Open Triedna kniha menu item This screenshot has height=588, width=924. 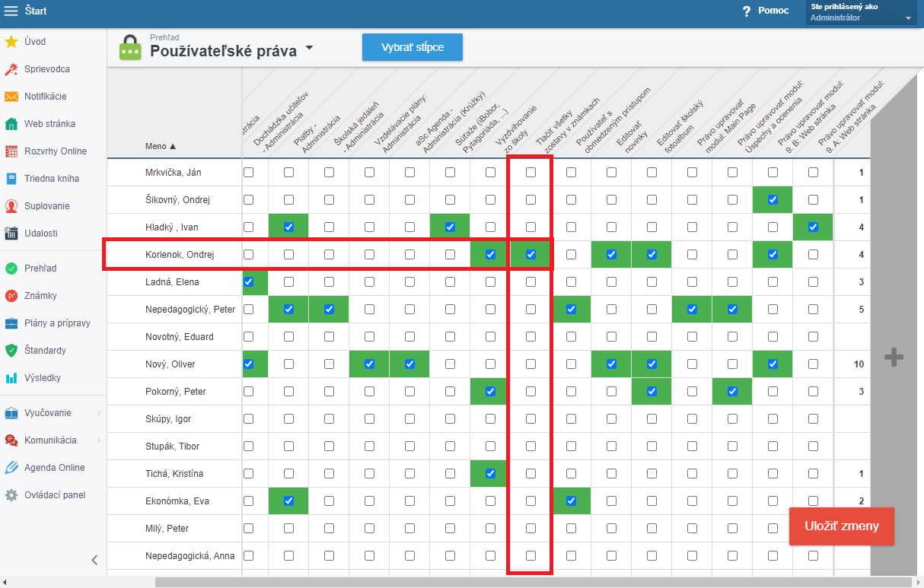coord(51,179)
